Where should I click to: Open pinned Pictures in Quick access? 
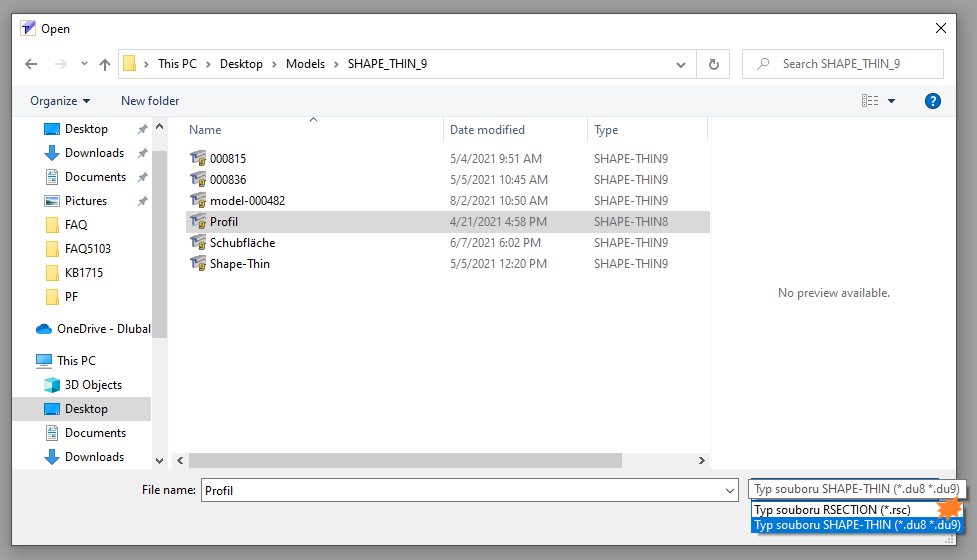pos(86,201)
